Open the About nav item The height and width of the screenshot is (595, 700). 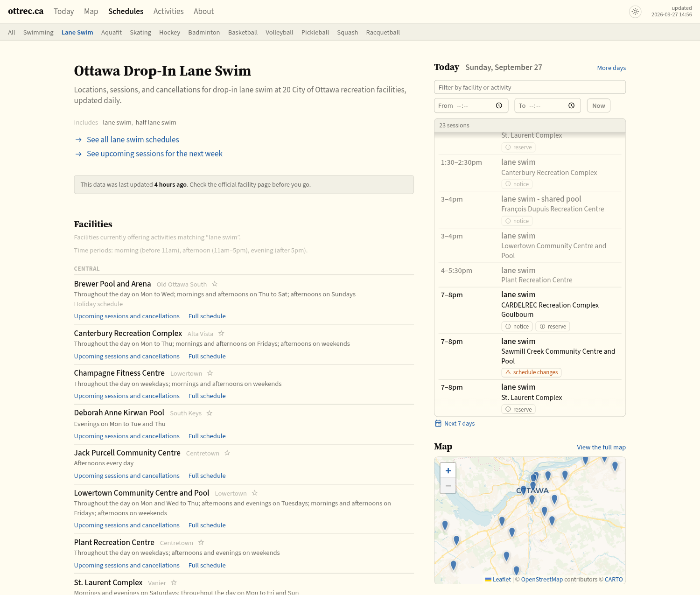[204, 11]
